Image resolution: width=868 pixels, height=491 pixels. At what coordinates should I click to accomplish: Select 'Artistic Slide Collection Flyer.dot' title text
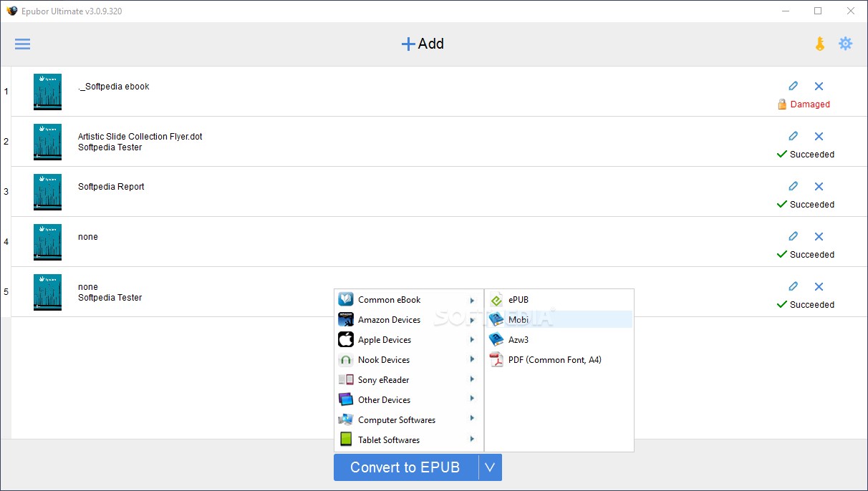[x=140, y=137]
